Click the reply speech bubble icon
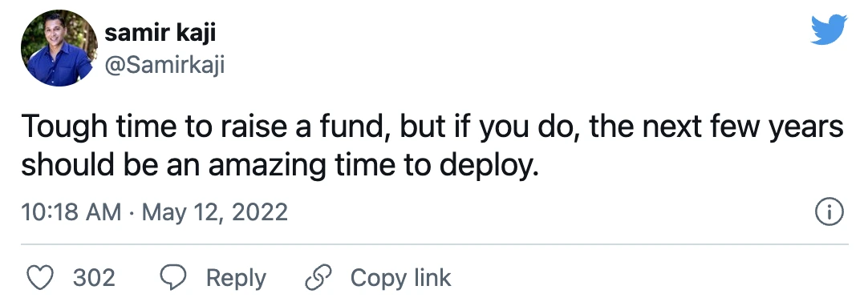Image resolution: width=868 pixels, height=306 pixels. pyautogui.click(x=173, y=277)
